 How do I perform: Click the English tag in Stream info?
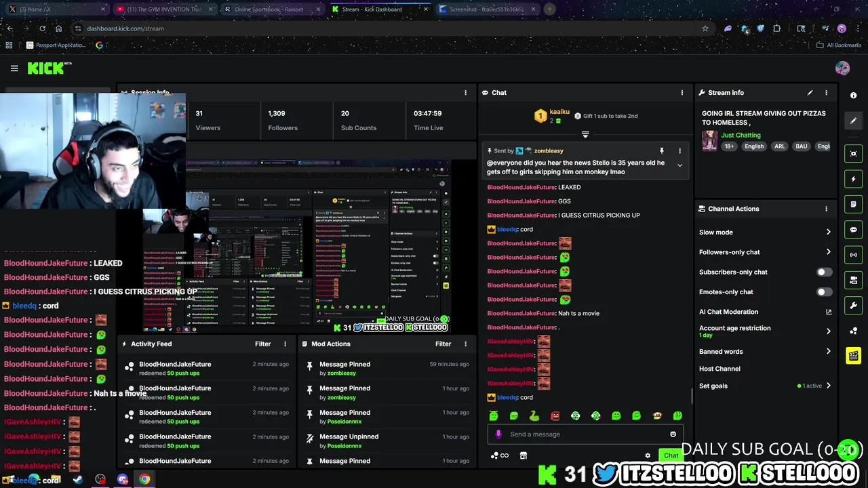pos(754,146)
